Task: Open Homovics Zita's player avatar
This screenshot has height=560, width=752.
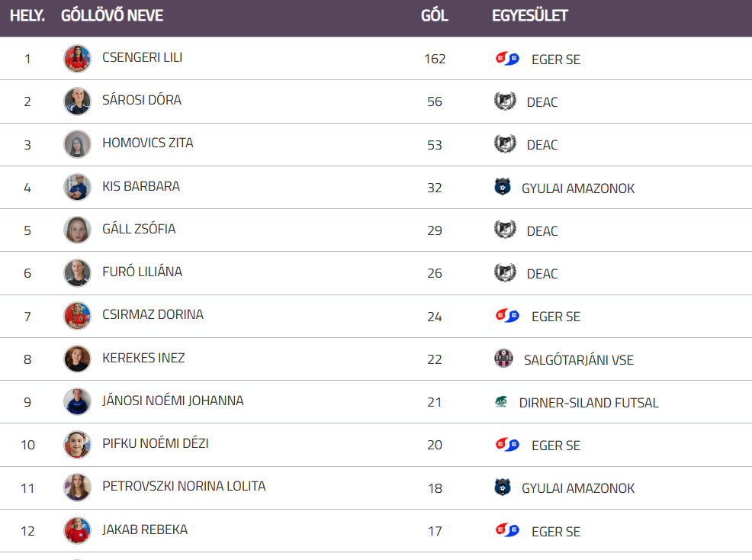Action: pyautogui.click(x=77, y=144)
